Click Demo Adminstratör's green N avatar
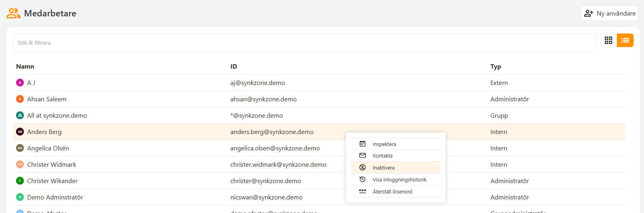644x213 pixels. tap(20, 197)
